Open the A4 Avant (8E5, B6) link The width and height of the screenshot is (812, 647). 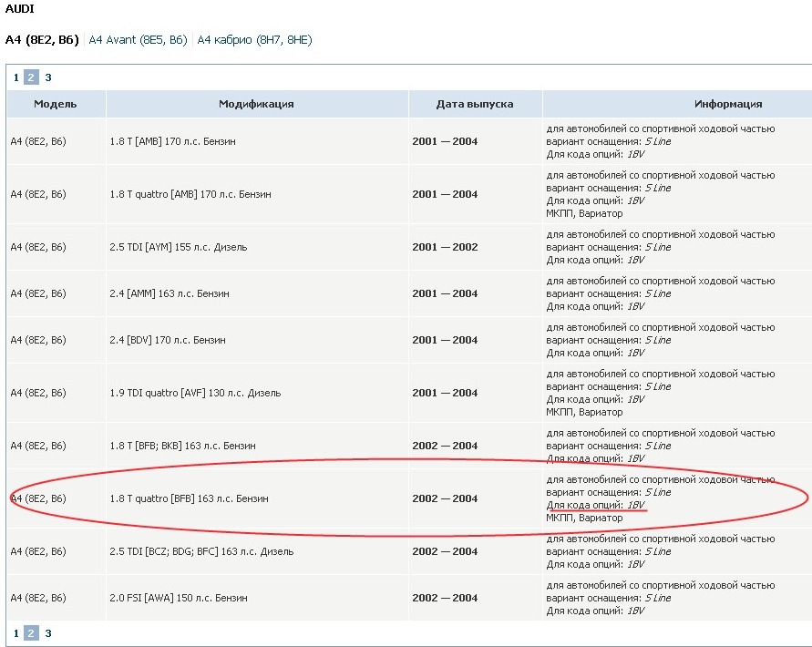(x=138, y=40)
